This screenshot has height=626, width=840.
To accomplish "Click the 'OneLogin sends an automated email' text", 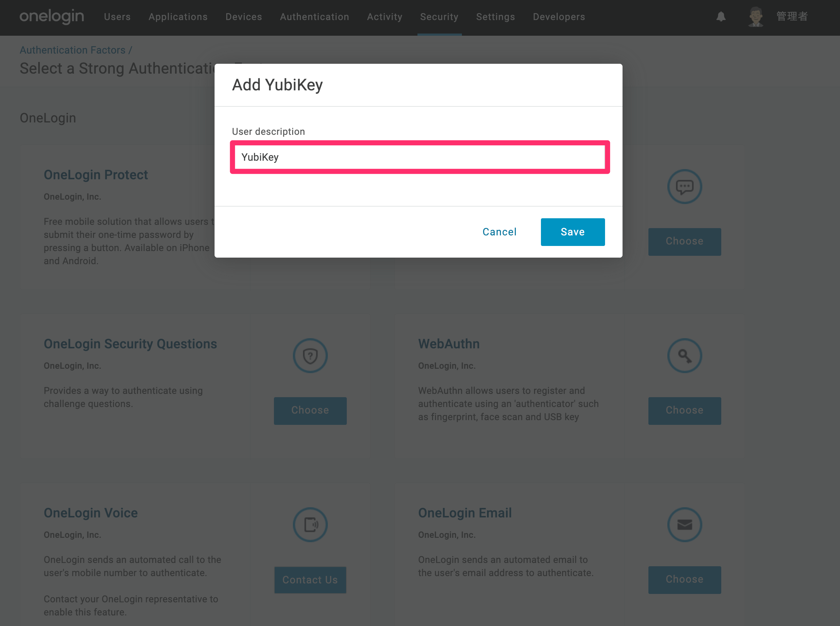I will pyautogui.click(x=506, y=566).
